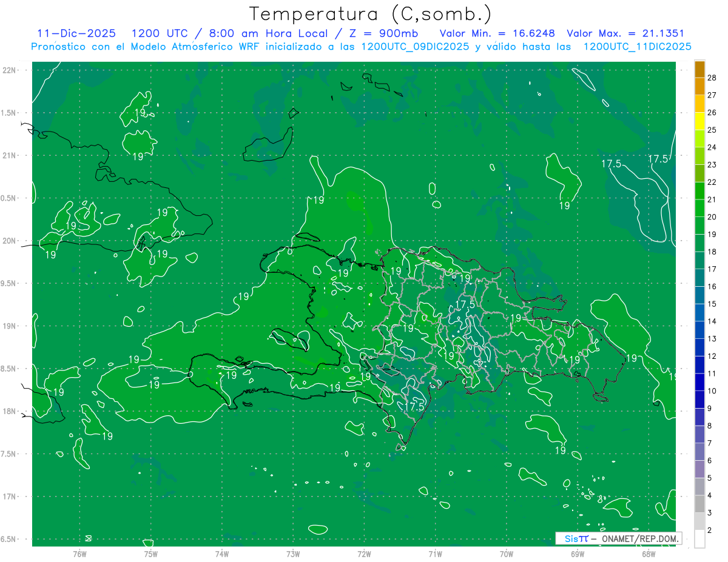Click the bright yellow segment of the color scale

pyautogui.click(x=700, y=121)
